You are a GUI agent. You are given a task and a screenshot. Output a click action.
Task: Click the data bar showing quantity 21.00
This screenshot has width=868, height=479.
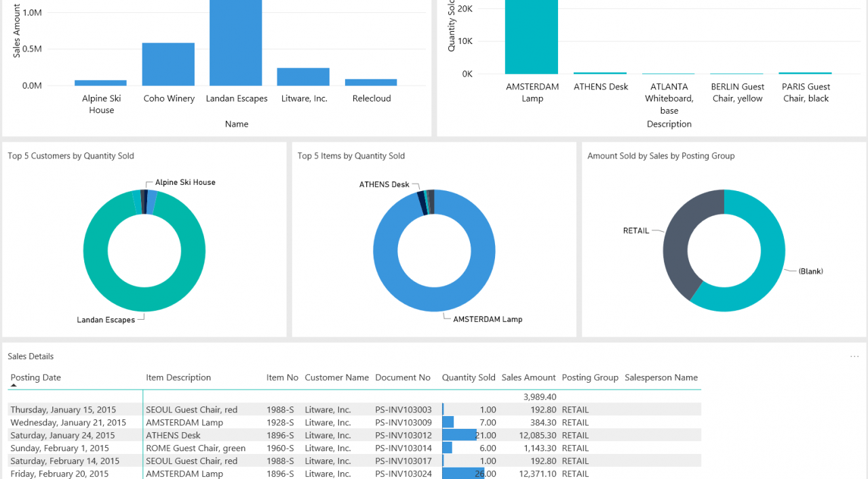pyautogui.click(x=459, y=435)
